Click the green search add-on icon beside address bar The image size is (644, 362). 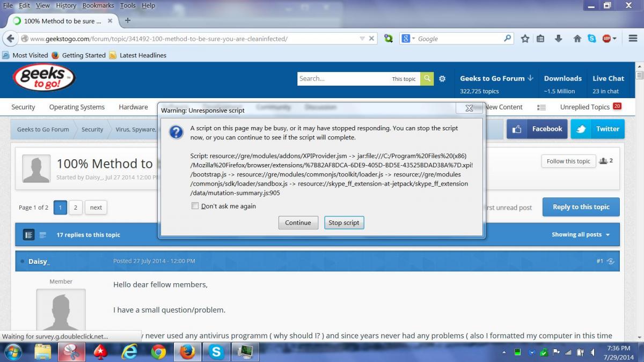click(x=388, y=39)
